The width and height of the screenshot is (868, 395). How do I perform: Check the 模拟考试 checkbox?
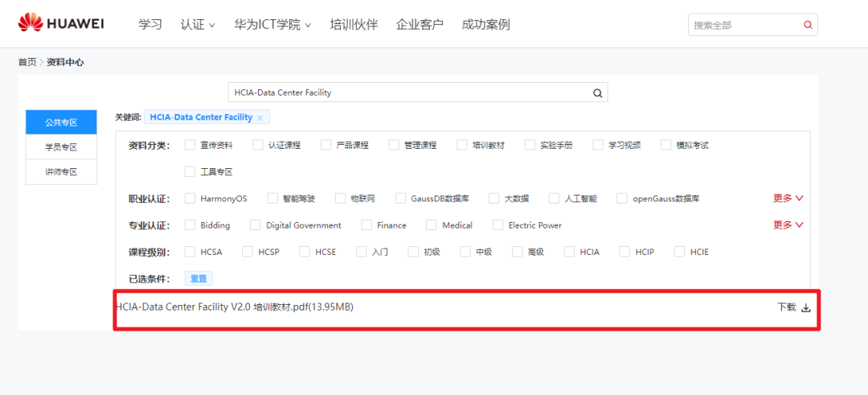click(x=666, y=145)
